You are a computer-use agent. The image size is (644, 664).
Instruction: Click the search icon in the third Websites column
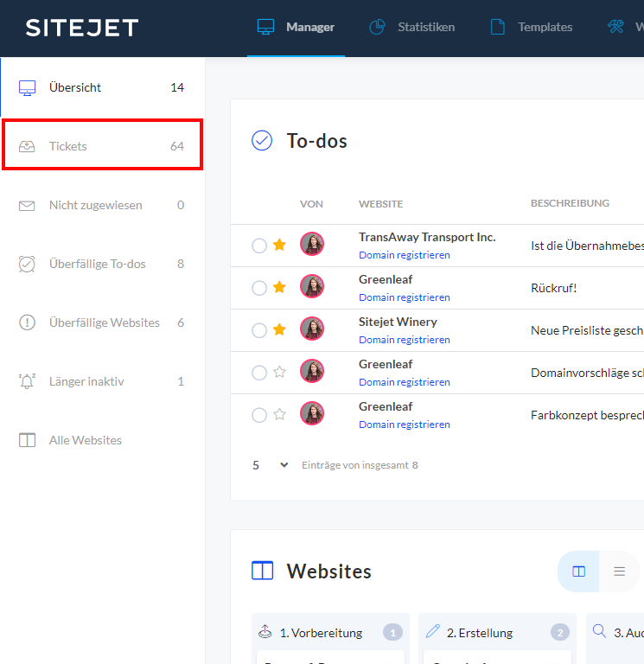599,632
